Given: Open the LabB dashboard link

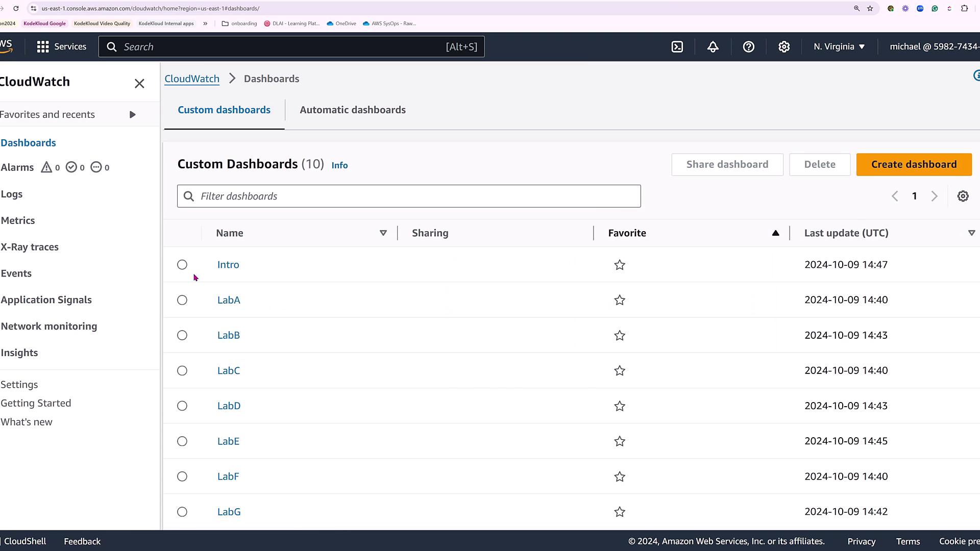Looking at the screenshot, I should (x=228, y=335).
